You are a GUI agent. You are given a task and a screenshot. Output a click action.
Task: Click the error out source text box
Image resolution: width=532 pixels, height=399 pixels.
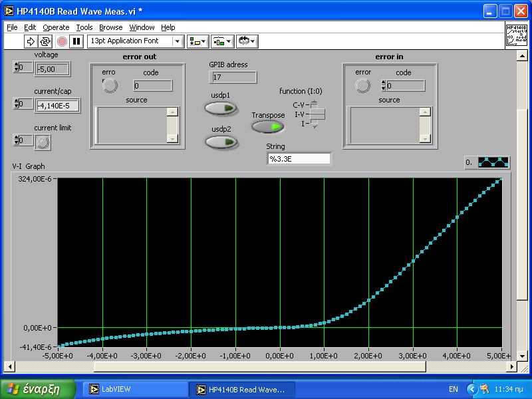coord(132,125)
